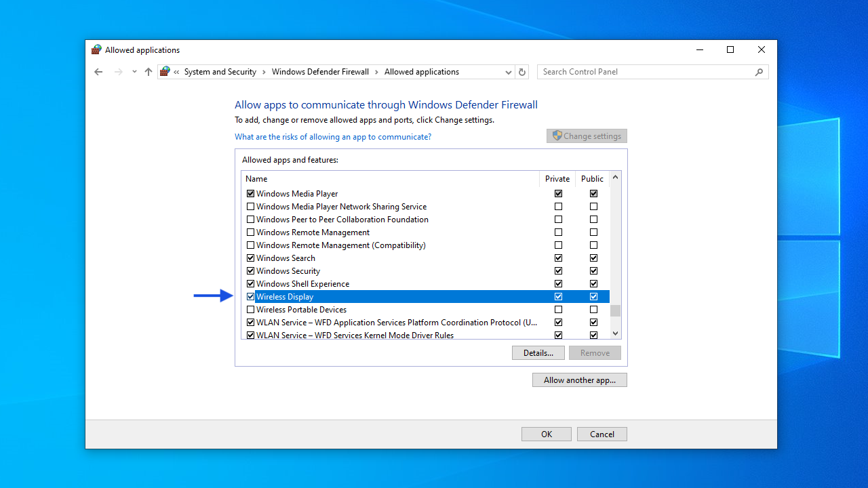
Task: Enable Wireless Portable Devices checkbox
Action: pyautogui.click(x=251, y=310)
